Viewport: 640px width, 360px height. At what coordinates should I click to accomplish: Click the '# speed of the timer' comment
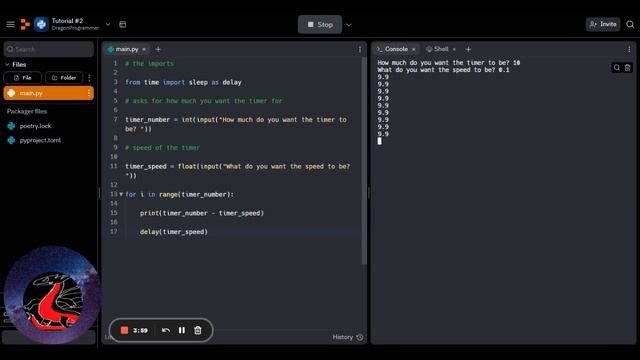coord(162,148)
